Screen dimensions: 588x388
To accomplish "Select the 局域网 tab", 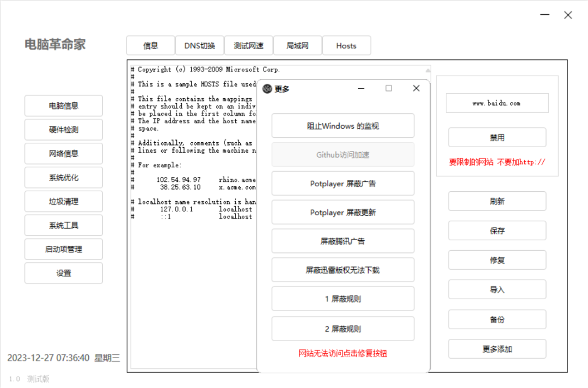I will (x=297, y=46).
